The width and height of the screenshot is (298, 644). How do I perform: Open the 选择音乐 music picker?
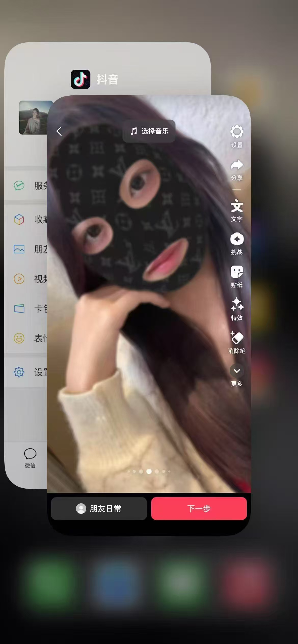tap(149, 131)
